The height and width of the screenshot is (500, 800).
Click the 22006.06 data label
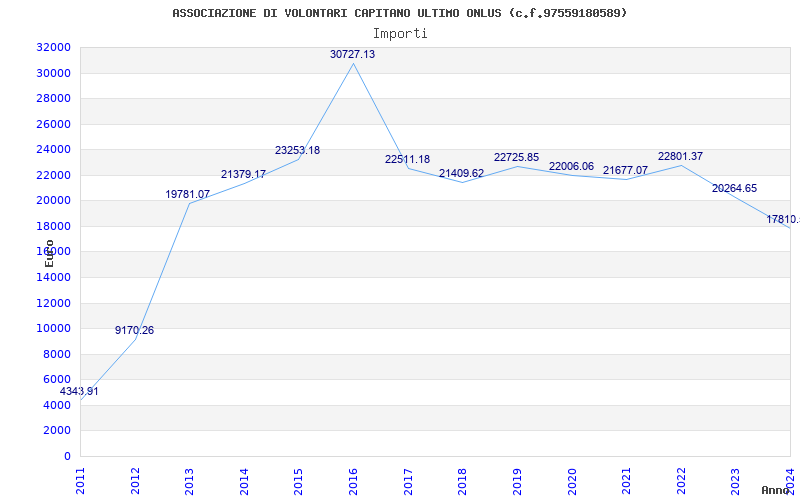571,166
